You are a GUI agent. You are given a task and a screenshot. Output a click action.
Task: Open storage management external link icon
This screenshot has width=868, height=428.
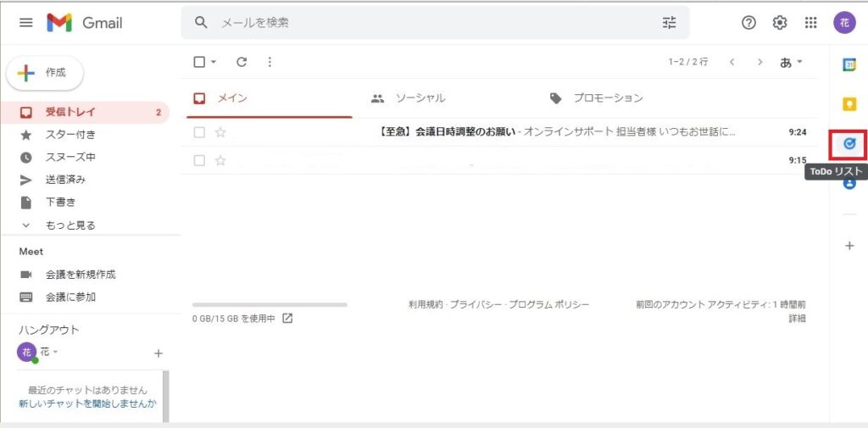pyautogui.click(x=287, y=319)
